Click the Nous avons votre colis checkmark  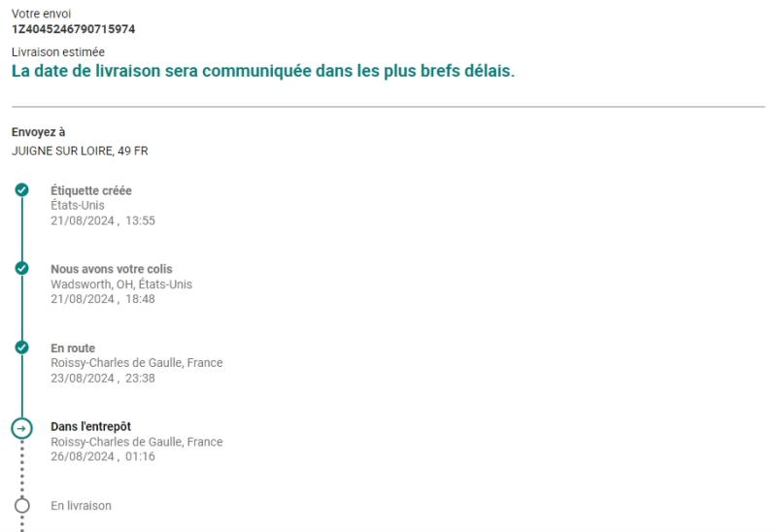[x=21, y=268]
